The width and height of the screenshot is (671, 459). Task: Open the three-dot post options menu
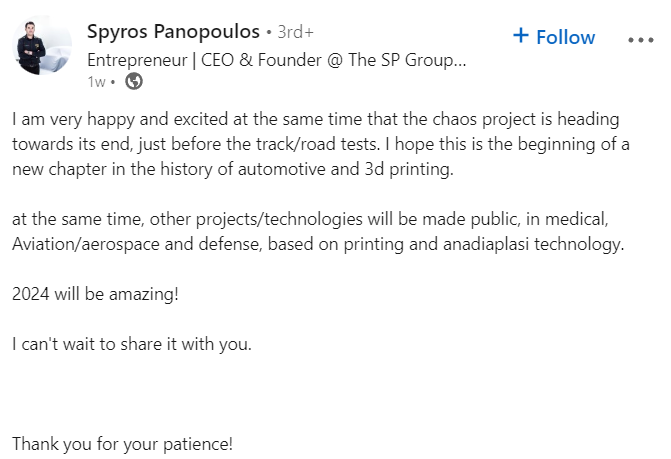pyautogui.click(x=641, y=40)
